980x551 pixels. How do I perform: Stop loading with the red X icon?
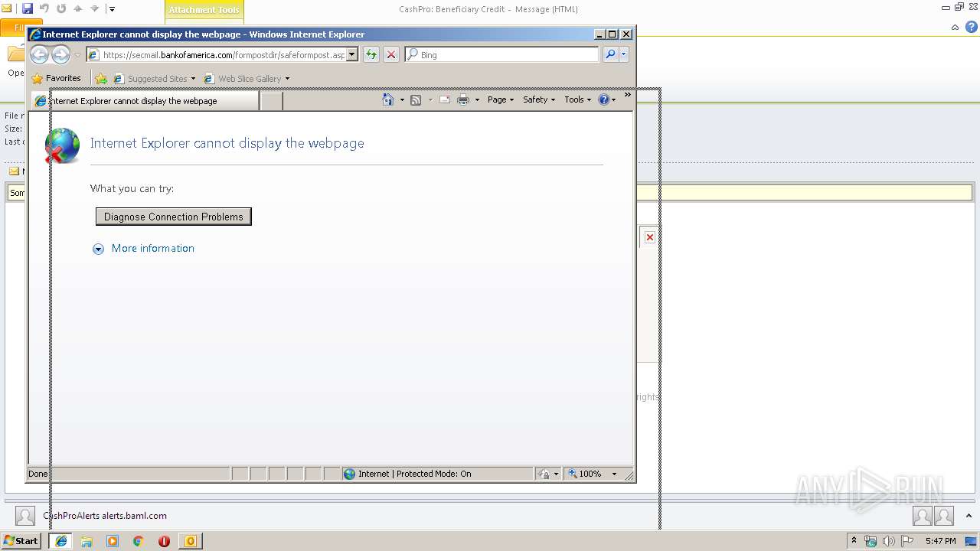coord(391,55)
